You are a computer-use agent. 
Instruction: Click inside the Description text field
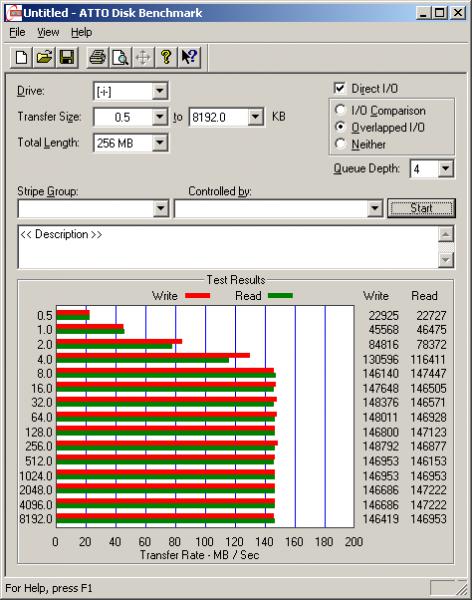click(x=228, y=247)
